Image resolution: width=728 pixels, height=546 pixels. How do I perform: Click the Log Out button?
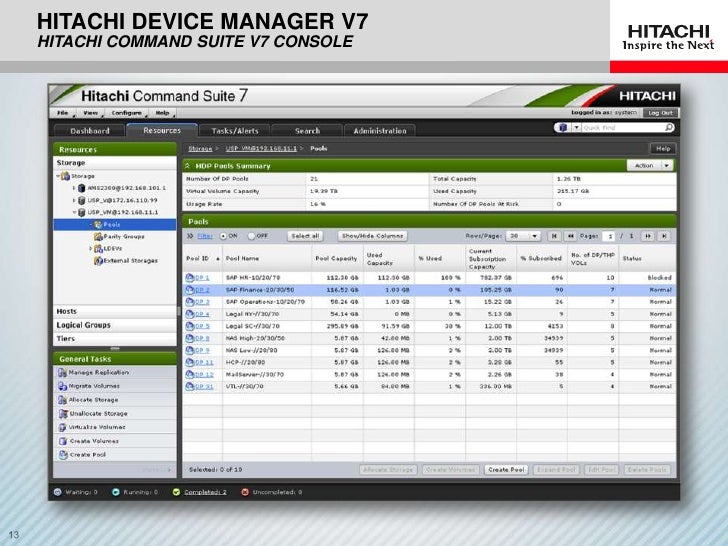point(660,113)
